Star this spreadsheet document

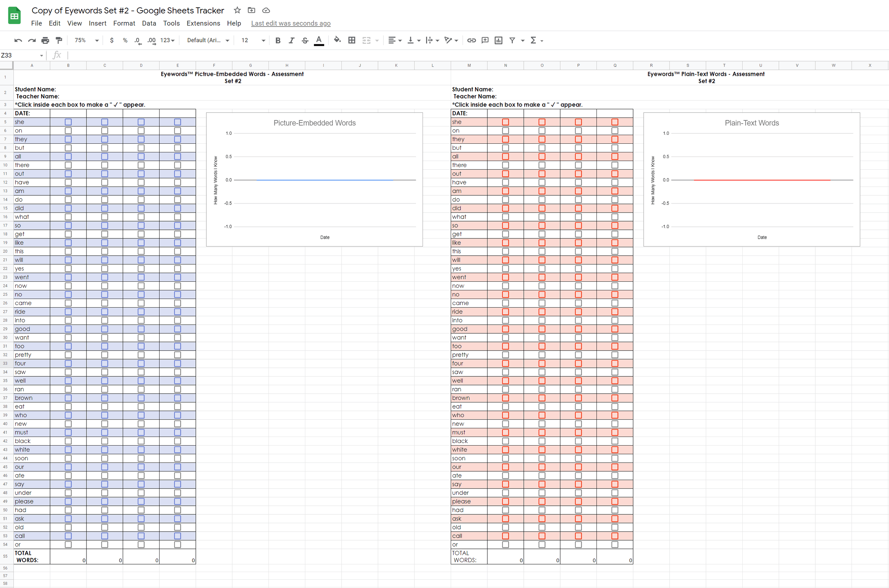pos(237,10)
